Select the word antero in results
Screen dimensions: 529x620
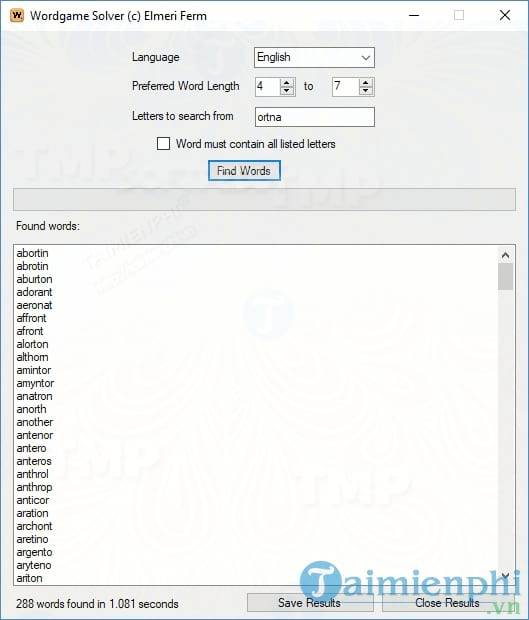pos(31,448)
